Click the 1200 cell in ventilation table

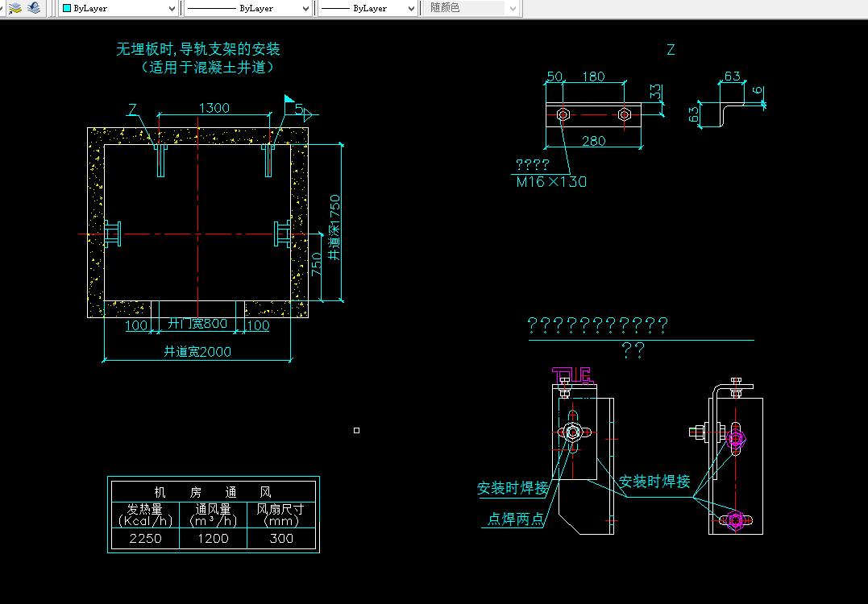[x=213, y=538]
